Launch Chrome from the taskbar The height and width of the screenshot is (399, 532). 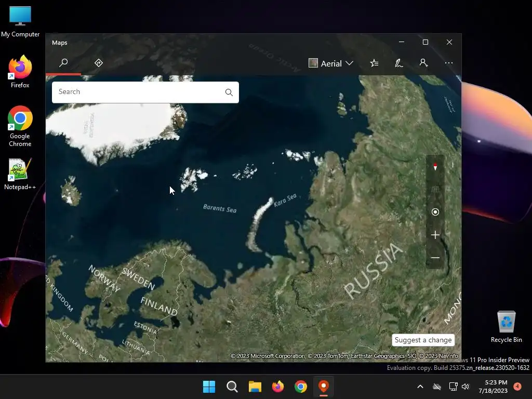[301, 387]
